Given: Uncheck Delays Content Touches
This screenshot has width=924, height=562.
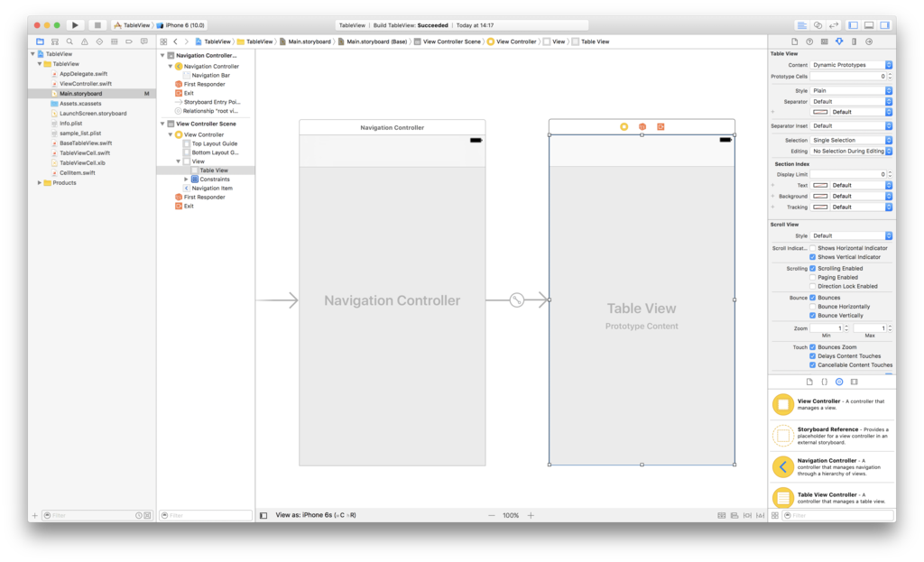Looking at the screenshot, I should pos(813,355).
